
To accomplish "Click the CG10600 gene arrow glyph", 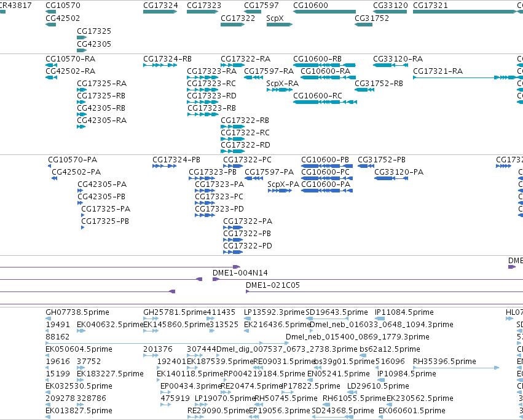I will (324, 12).
